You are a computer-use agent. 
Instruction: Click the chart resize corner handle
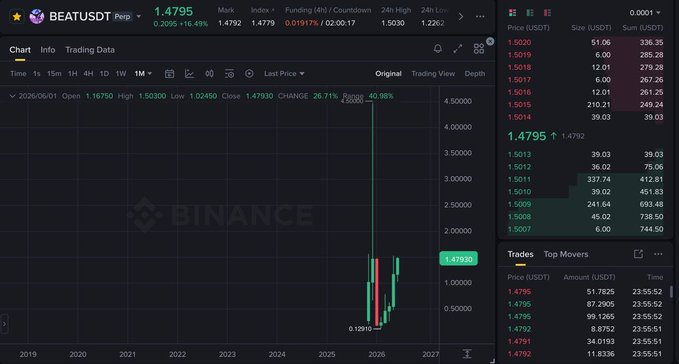(x=492, y=361)
